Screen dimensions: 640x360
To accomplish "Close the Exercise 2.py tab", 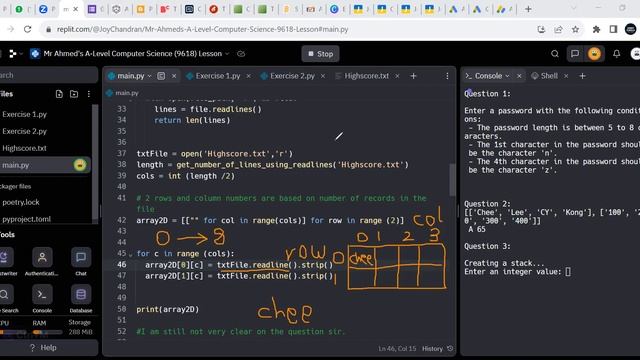I will pos(322,76).
